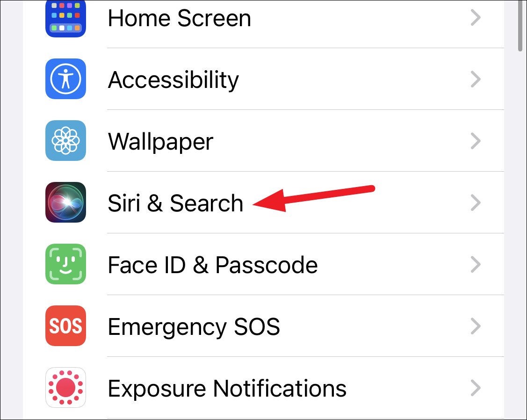Open the Accessibility settings label
Viewport: 527px width, 420px height.
173,80
